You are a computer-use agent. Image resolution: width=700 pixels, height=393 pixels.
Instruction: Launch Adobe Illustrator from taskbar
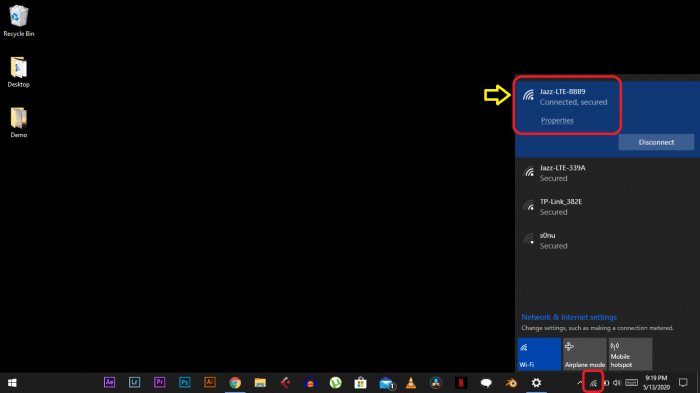click(x=210, y=383)
